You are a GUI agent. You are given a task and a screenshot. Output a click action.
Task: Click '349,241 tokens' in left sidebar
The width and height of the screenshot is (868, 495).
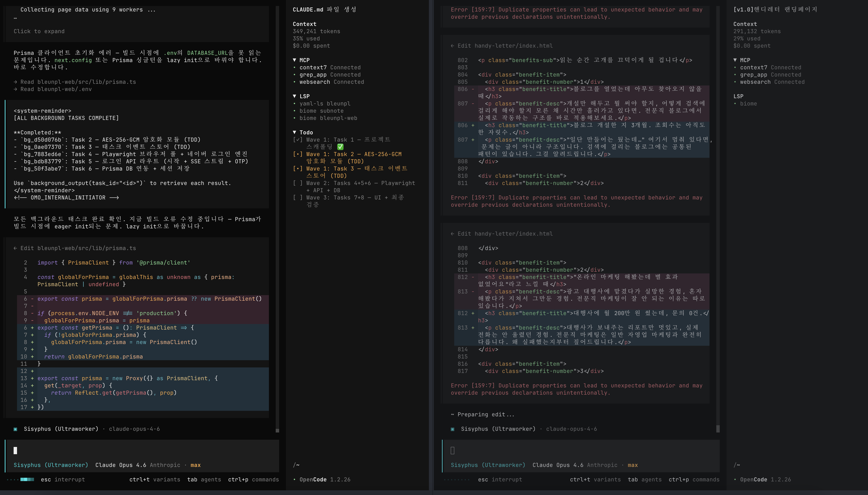316,31
